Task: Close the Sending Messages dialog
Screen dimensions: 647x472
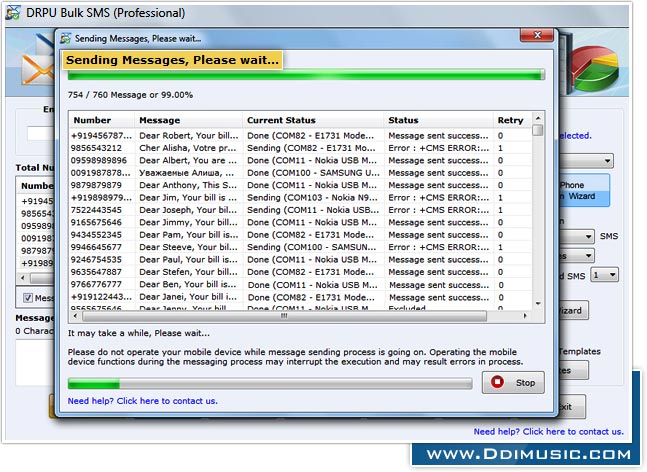Action: [x=536, y=35]
